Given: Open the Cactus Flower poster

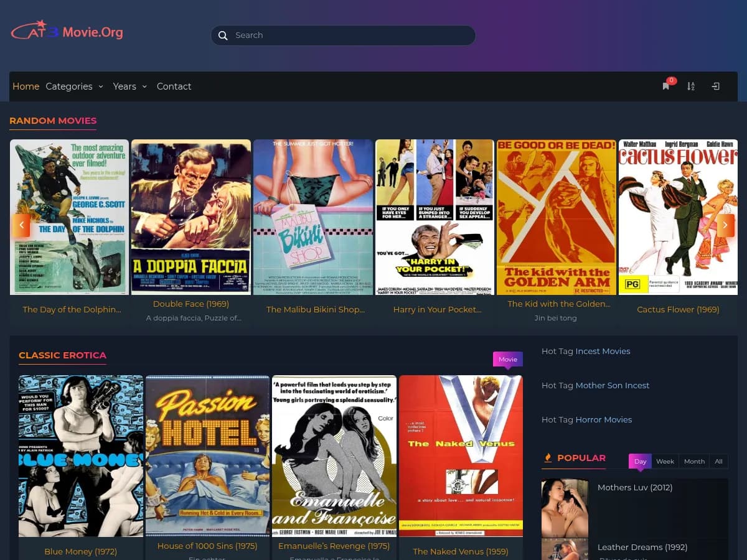Looking at the screenshot, I should [x=678, y=217].
